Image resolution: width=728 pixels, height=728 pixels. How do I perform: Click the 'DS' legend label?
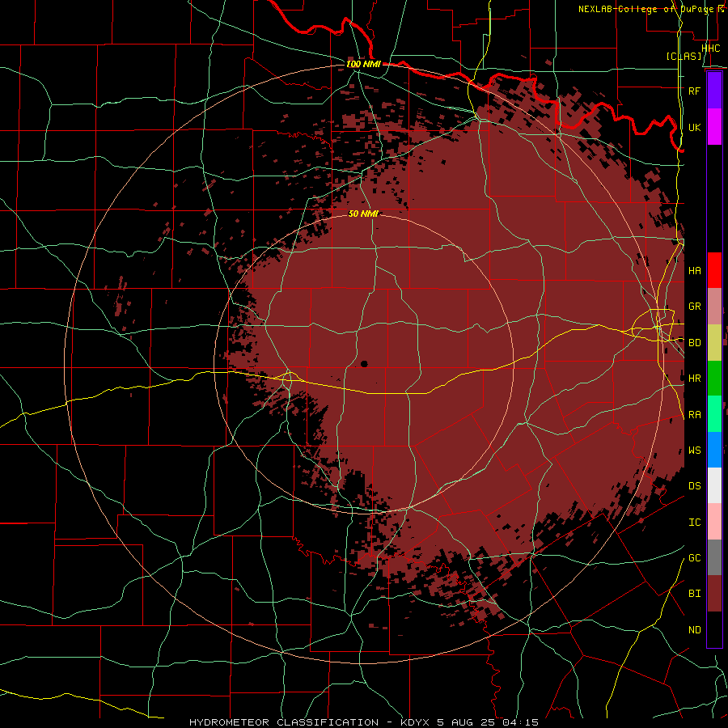[x=694, y=486]
